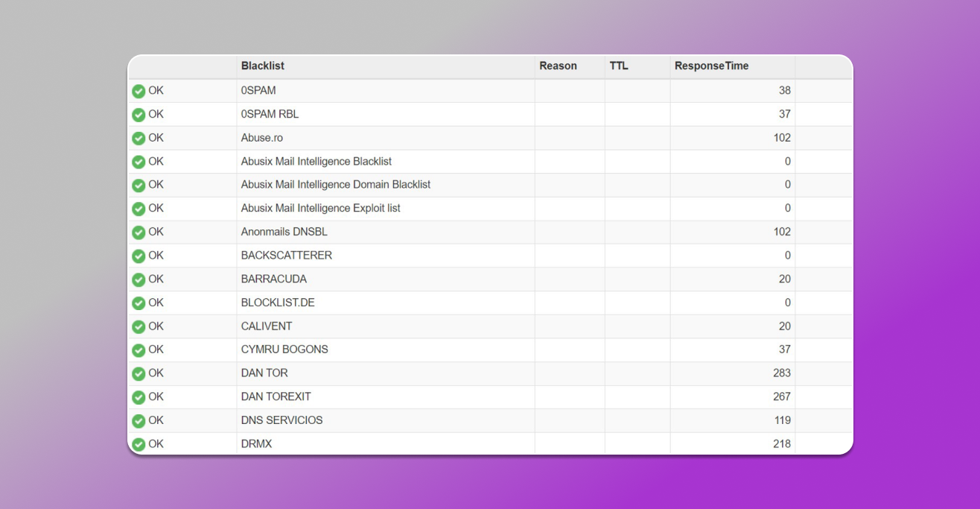The height and width of the screenshot is (509, 980).
Task: Click the OK check icon for CYMRU BOGONS
Action: [x=139, y=350]
